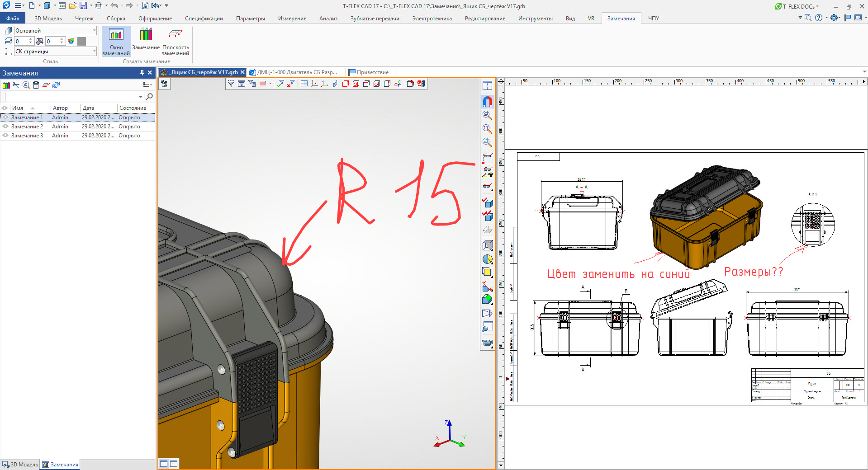Create a new Замечание from ribbon
Viewport: 868px width, 470px height.
click(146, 39)
